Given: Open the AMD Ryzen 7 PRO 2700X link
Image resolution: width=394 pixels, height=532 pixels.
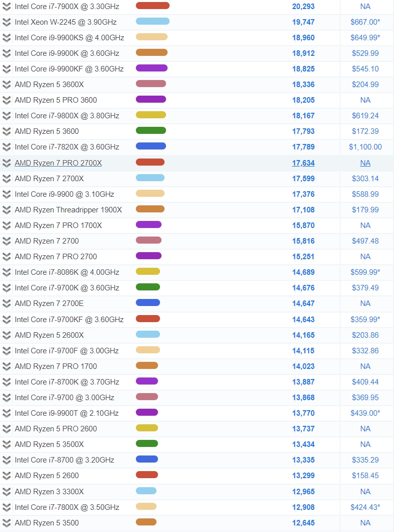Looking at the screenshot, I should pos(58,163).
